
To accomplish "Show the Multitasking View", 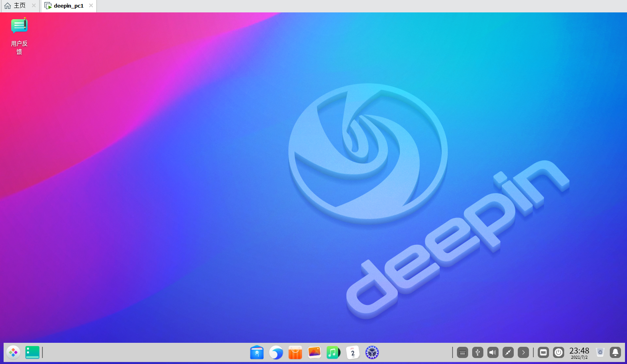I will [32, 352].
